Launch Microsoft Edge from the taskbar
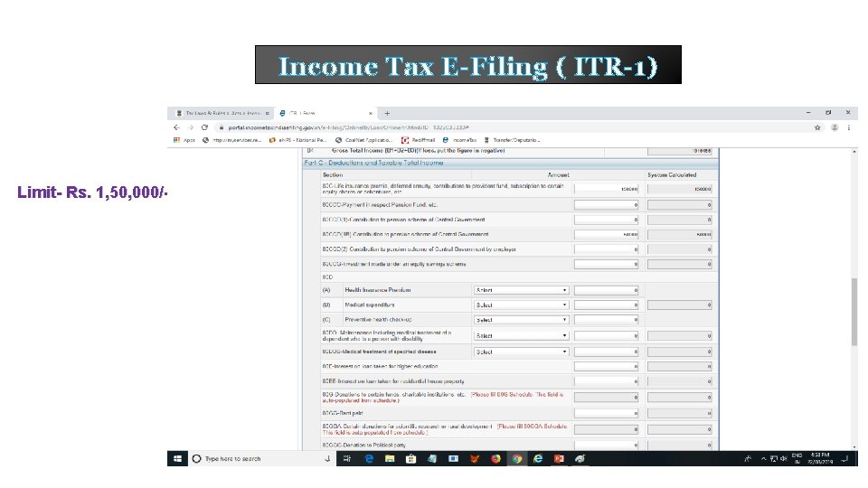 (369, 459)
